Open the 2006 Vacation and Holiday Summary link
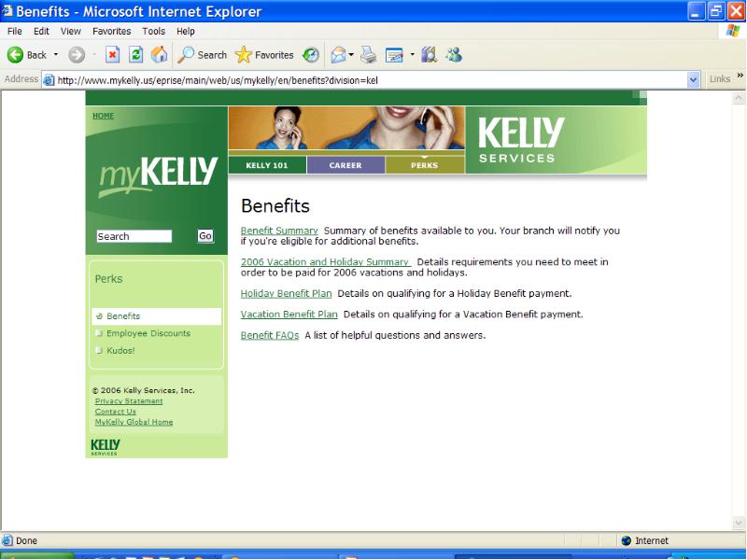The height and width of the screenshot is (560, 747). pyautogui.click(x=325, y=262)
